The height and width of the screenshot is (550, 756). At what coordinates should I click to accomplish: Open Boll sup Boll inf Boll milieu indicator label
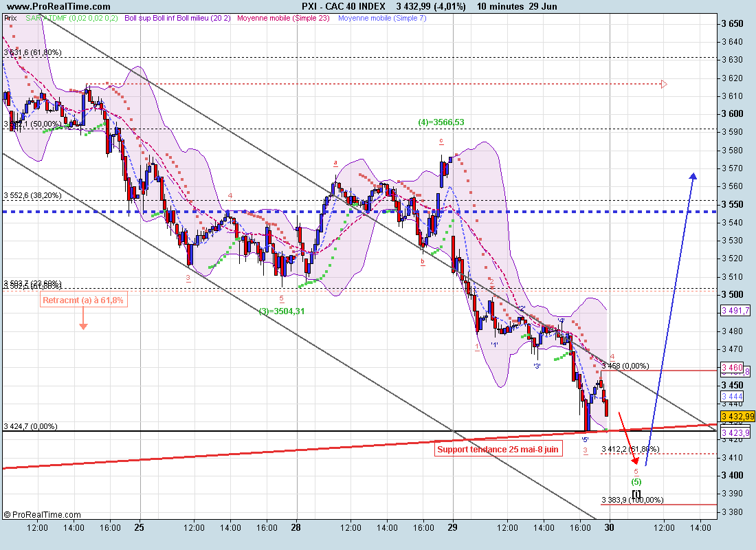coord(177,18)
